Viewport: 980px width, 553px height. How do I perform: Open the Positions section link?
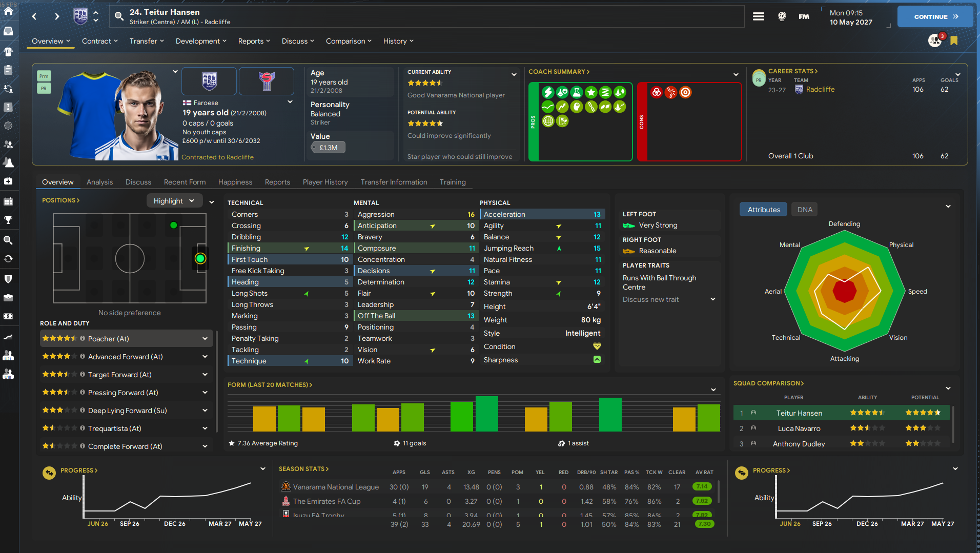coord(60,200)
